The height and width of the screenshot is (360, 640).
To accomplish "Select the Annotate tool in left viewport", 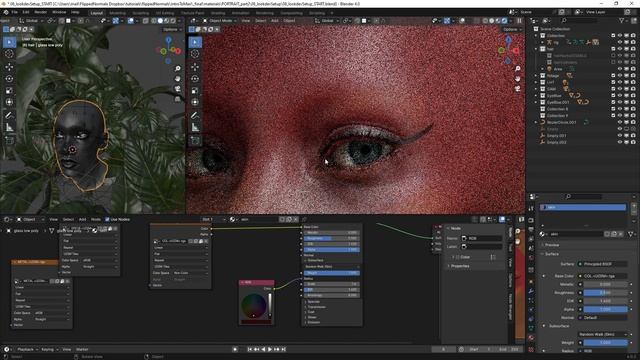I will click(x=9, y=116).
